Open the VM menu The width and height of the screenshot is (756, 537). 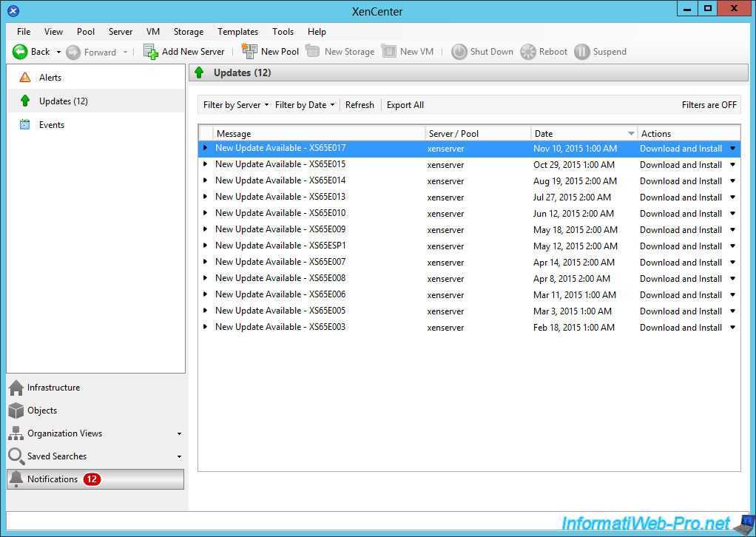coord(153,31)
